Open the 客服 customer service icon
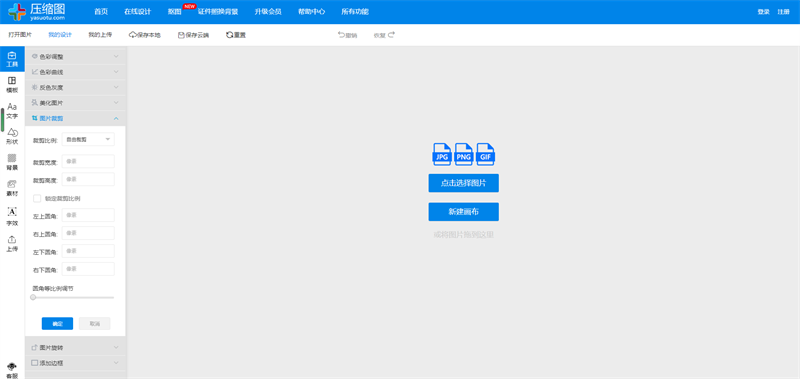800x379 pixels. coord(12,370)
